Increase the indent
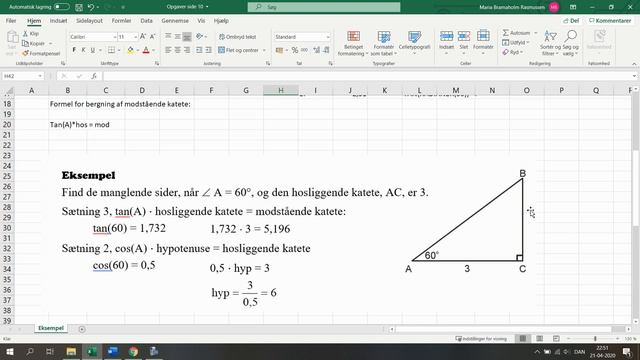640x360 pixels. [x=209, y=50]
